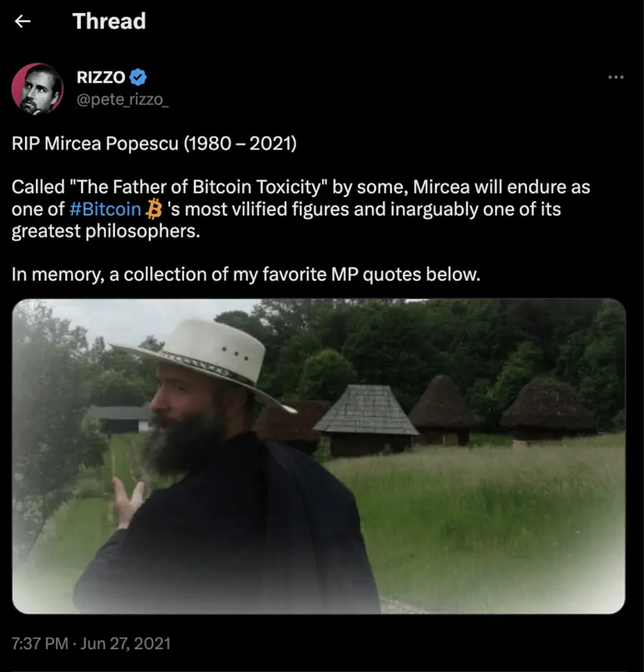Click the Thread header title
This screenshot has width=644, height=672.
pos(109,21)
